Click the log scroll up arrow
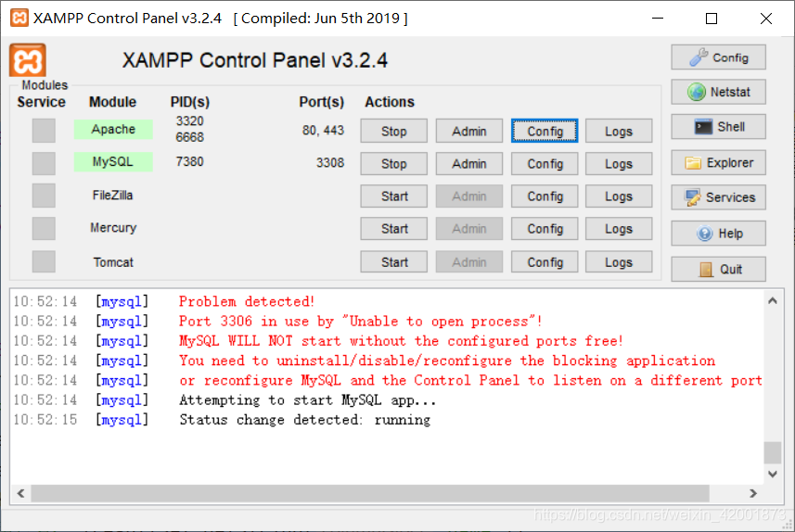795x532 pixels. click(x=772, y=300)
